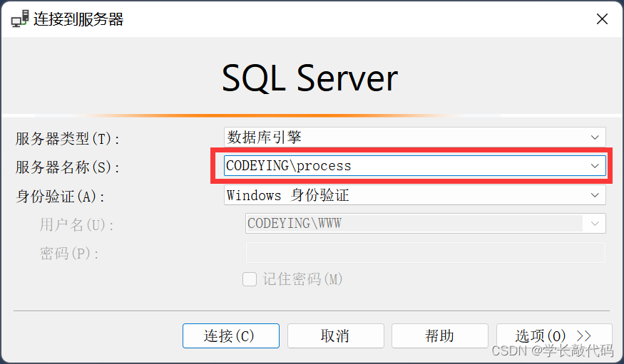The height and width of the screenshot is (364, 624).
Task: Click the 用户名(U) label
Action: click(76, 225)
